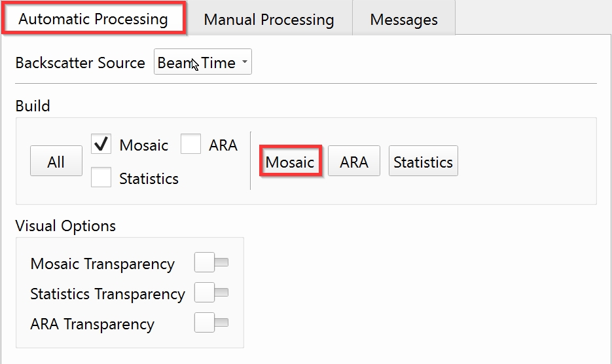The height and width of the screenshot is (364, 612).
Task: Click the Visual Options heading
Action: click(x=65, y=226)
